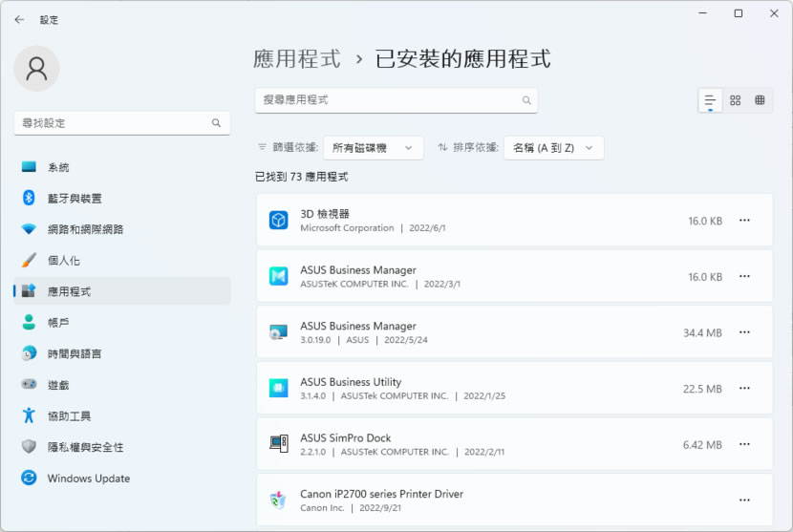Click the 已安裝的應用程式 page title
This screenshot has height=532, width=793.
point(462,58)
